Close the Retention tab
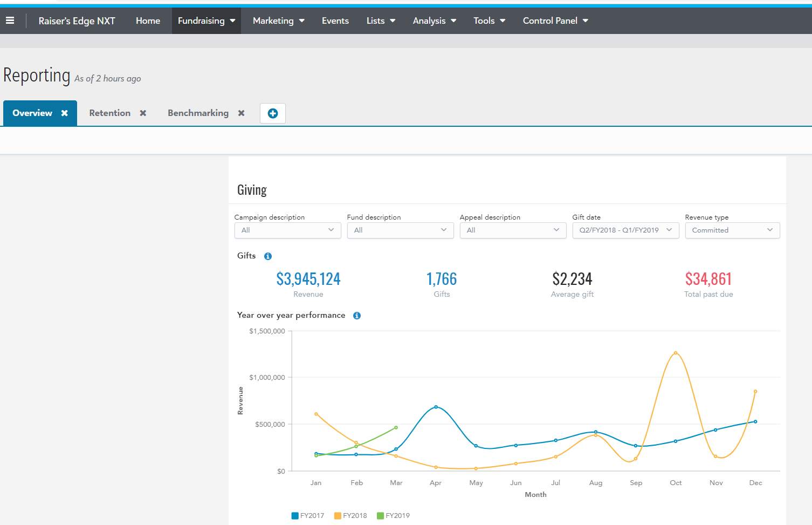Image resolution: width=812 pixels, height=525 pixels. (x=143, y=113)
